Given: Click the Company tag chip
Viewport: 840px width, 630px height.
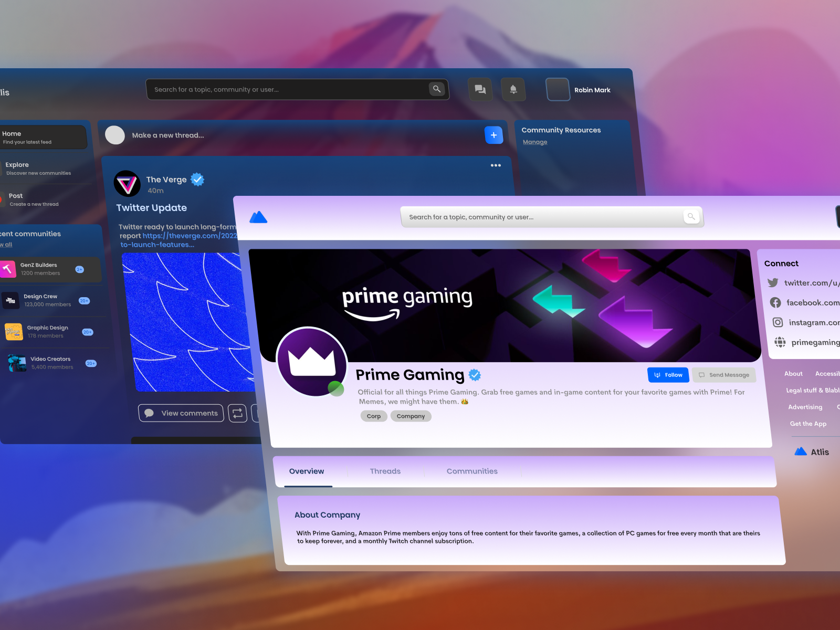Looking at the screenshot, I should click(411, 416).
